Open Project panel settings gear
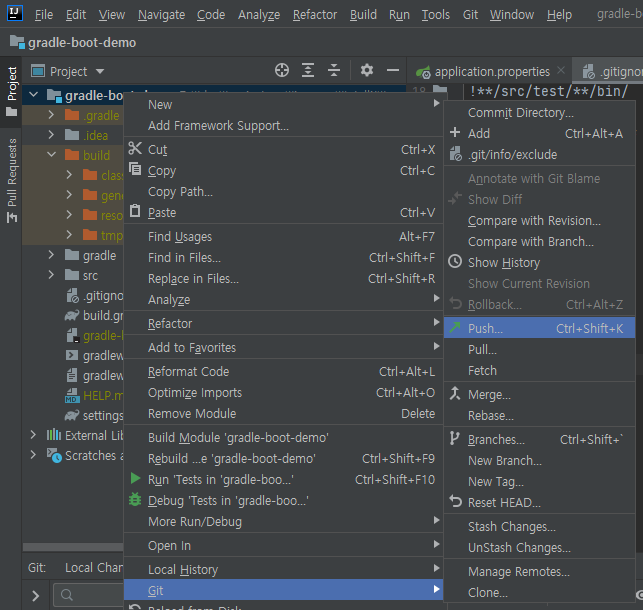The width and height of the screenshot is (643, 610). click(367, 70)
